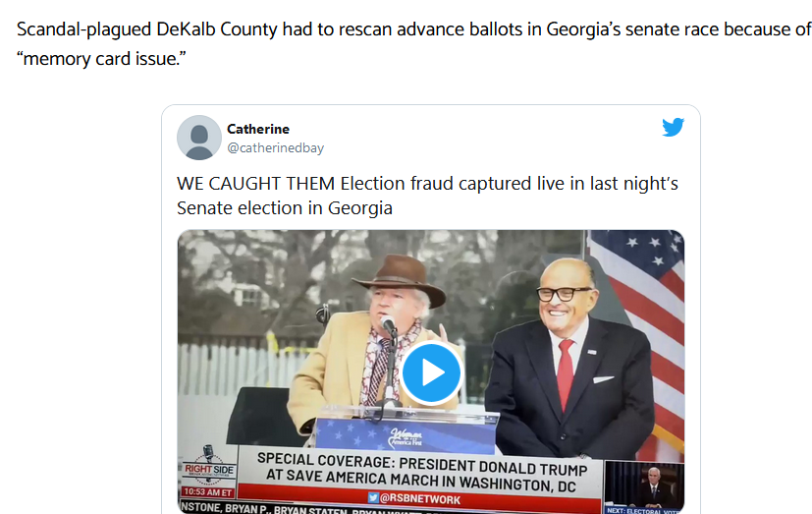Click the picture-in-picture inset in video corner
The width and height of the screenshot is (812, 514).
click(x=643, y=483)
